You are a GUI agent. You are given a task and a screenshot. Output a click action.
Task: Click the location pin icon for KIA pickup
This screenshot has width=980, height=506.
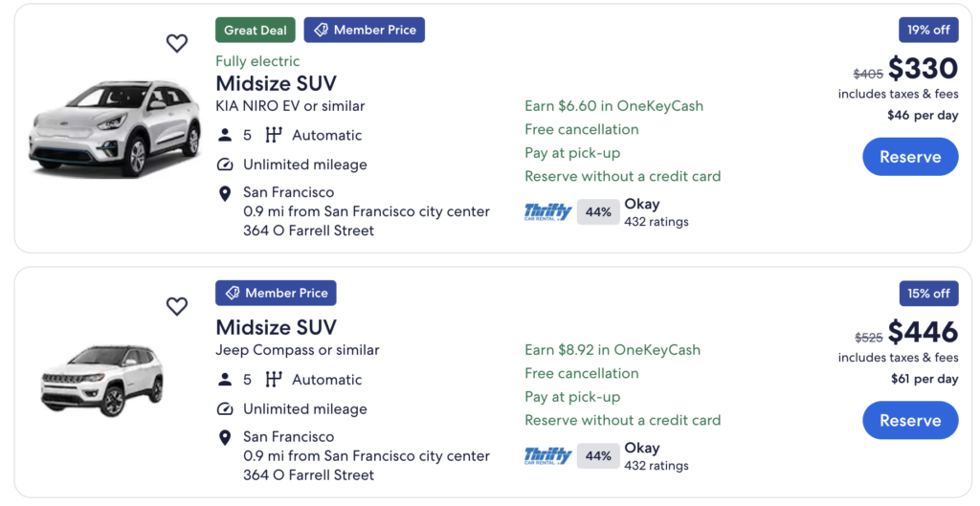click(225, 193)
